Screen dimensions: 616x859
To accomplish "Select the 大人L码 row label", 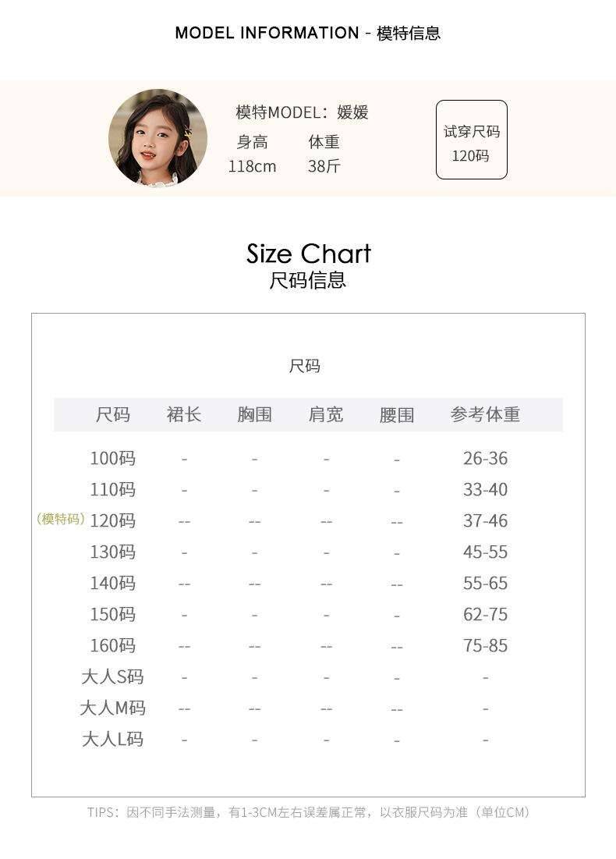I will click(113, 739).
